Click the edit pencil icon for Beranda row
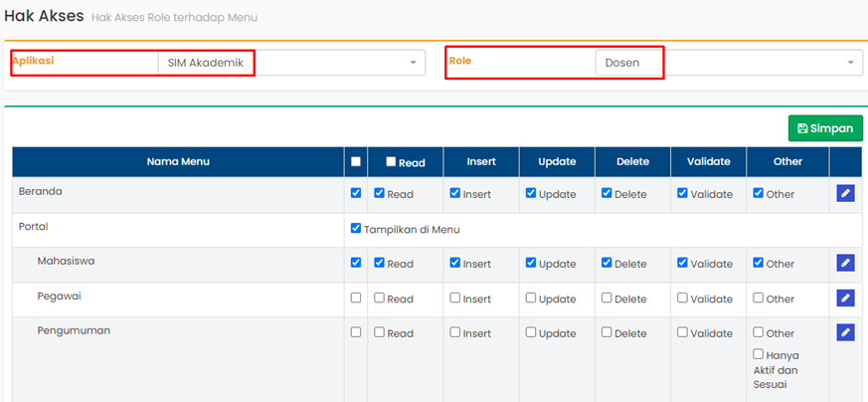The height and width of the screenshot is (402, 868). pos(845,193)
